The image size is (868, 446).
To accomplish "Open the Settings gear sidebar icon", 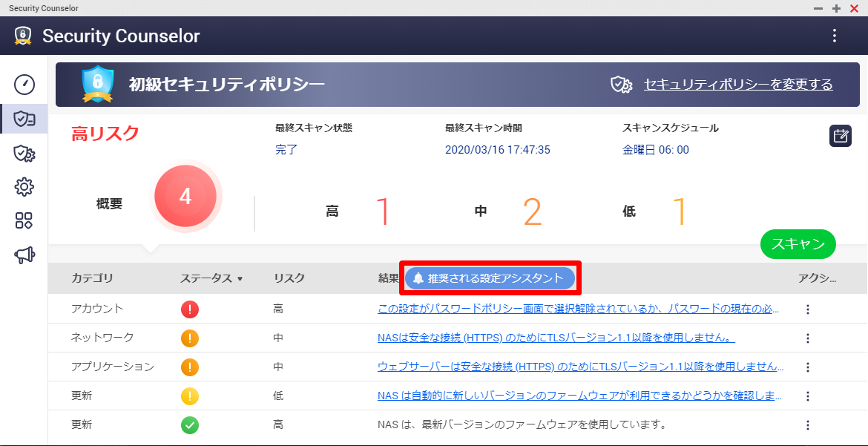I will pos(24,187).
